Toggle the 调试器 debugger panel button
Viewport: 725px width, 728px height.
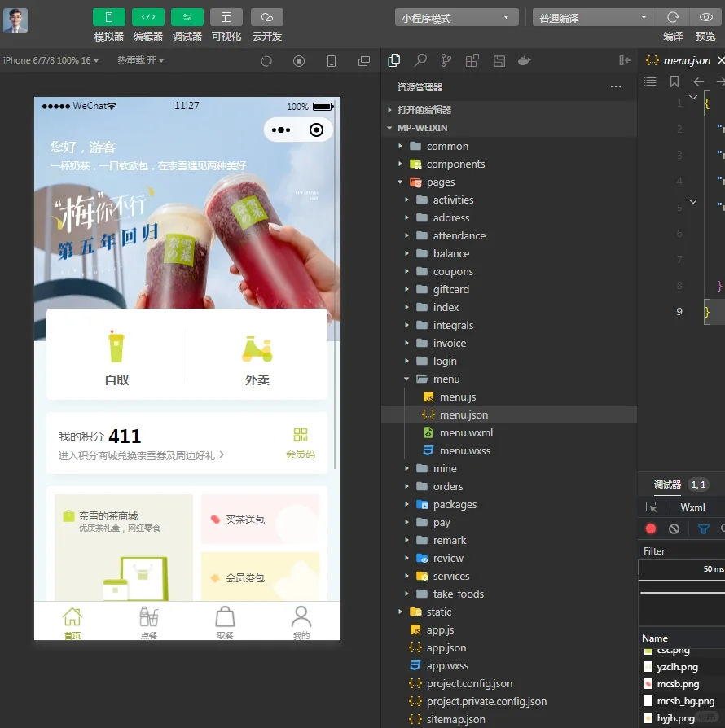187,17
